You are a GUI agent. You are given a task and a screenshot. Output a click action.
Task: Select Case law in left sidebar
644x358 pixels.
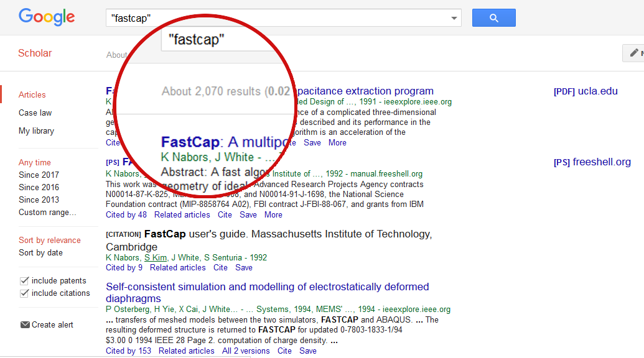coord(35,112)
